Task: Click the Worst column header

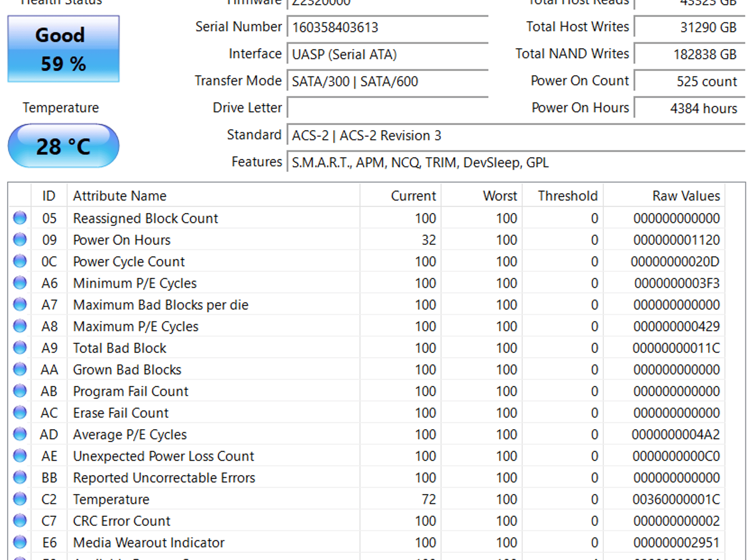Action: pyautogui.click(x=481, y=196)
